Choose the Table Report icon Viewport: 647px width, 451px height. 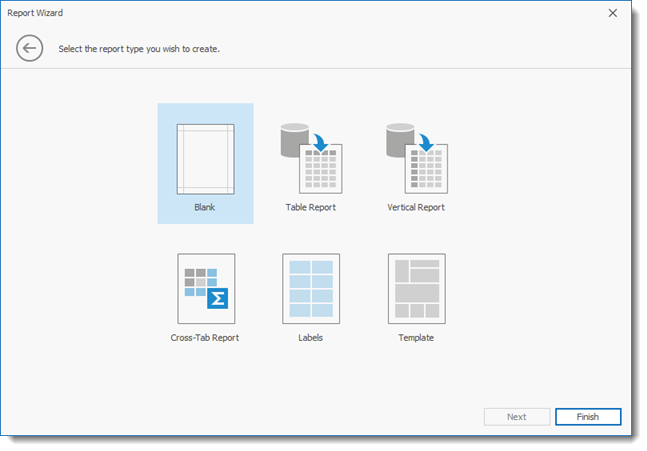[x=311, y=157]
